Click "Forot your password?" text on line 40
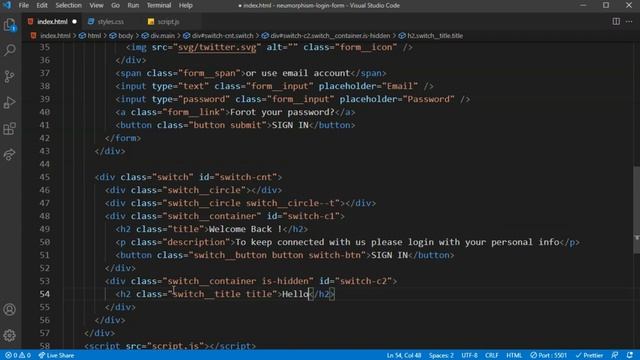640x360 pixels. 282,112
